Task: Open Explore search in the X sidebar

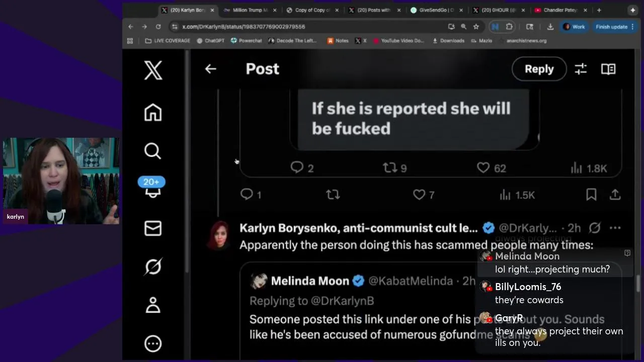Action: point(153,151)
